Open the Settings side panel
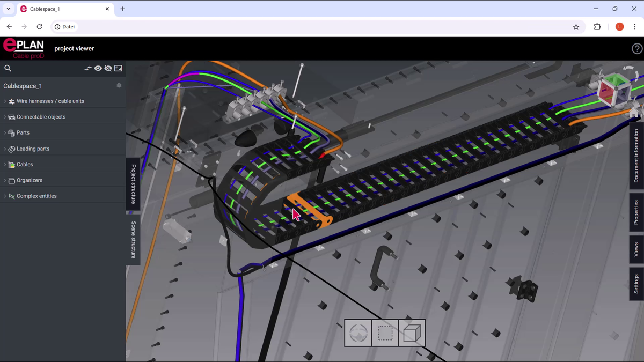The image size is (644, 362). click(636, 284)
